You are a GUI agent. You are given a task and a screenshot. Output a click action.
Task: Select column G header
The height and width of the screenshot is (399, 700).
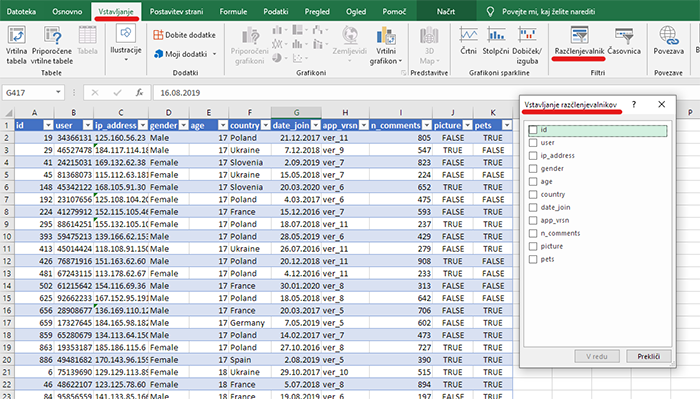coord(296,112)
